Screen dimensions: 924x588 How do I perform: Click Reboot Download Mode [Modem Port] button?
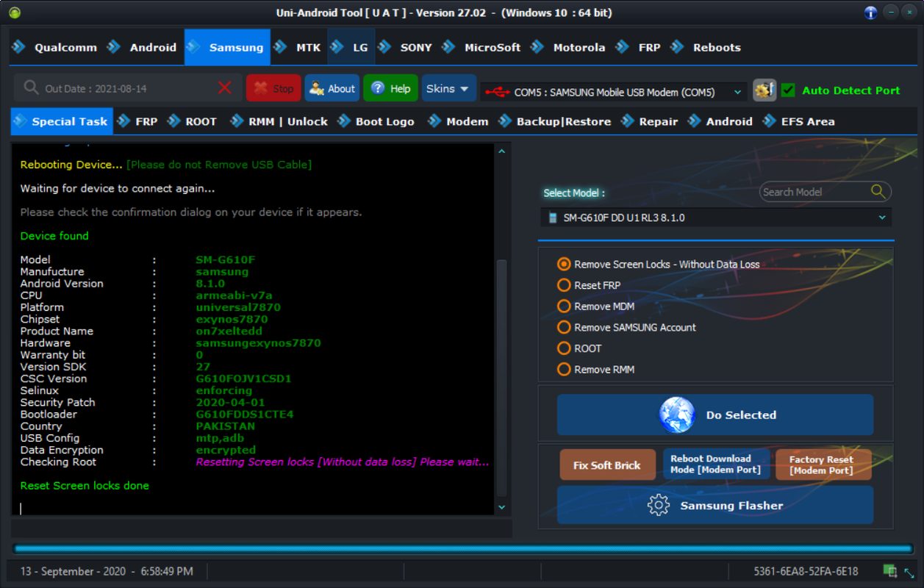pyautogui.click(x=716, y=465)
